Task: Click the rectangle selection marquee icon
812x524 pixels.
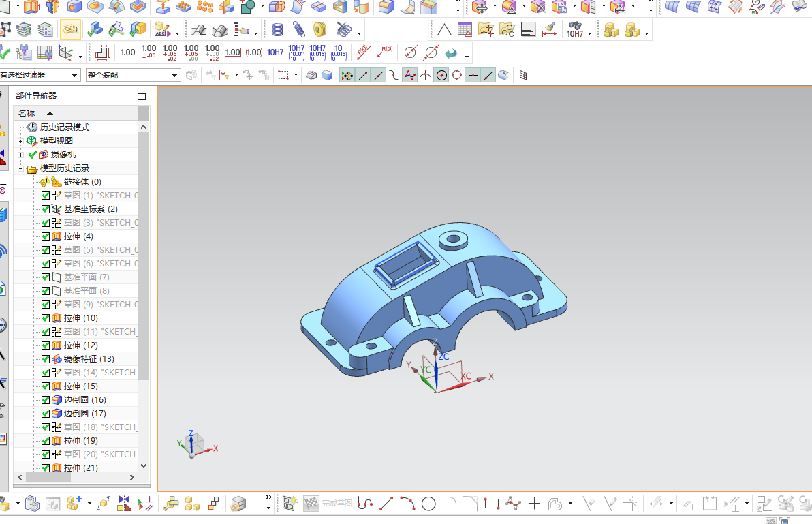Action: (283, 75)
